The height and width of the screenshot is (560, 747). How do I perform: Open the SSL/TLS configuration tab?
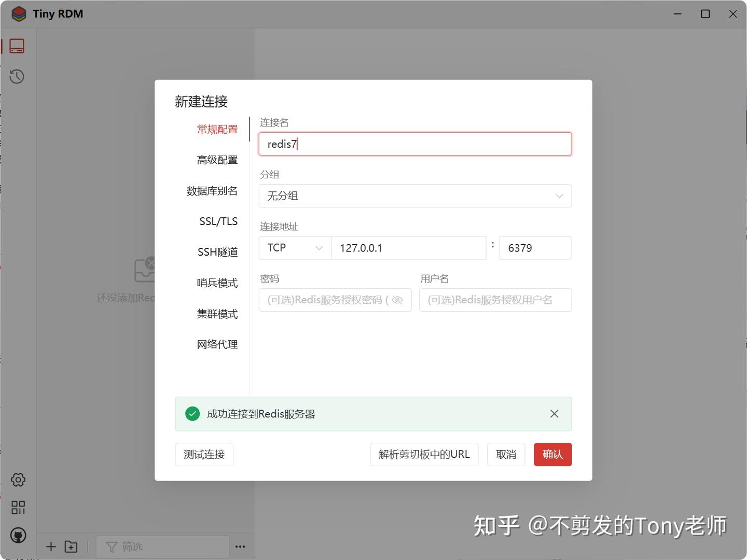point(217,221)
